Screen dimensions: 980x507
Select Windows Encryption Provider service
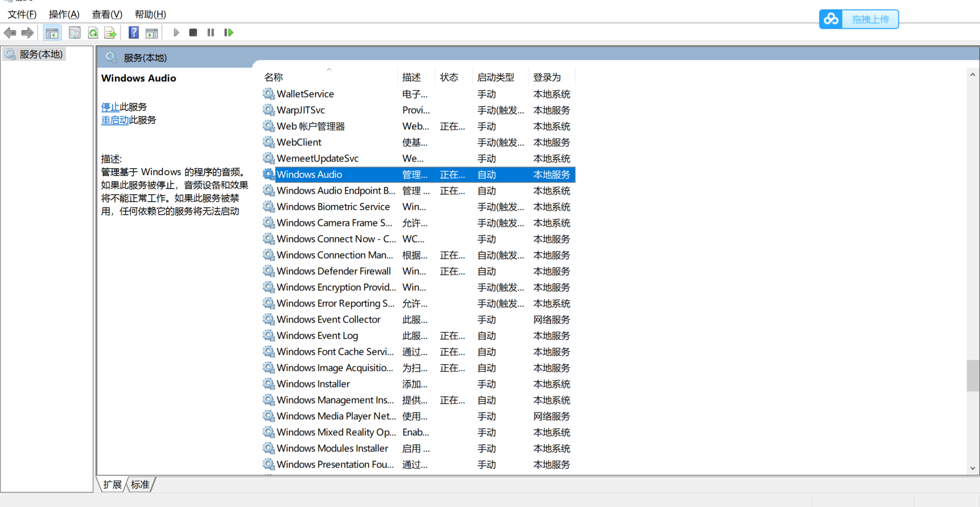click(418, 287)
